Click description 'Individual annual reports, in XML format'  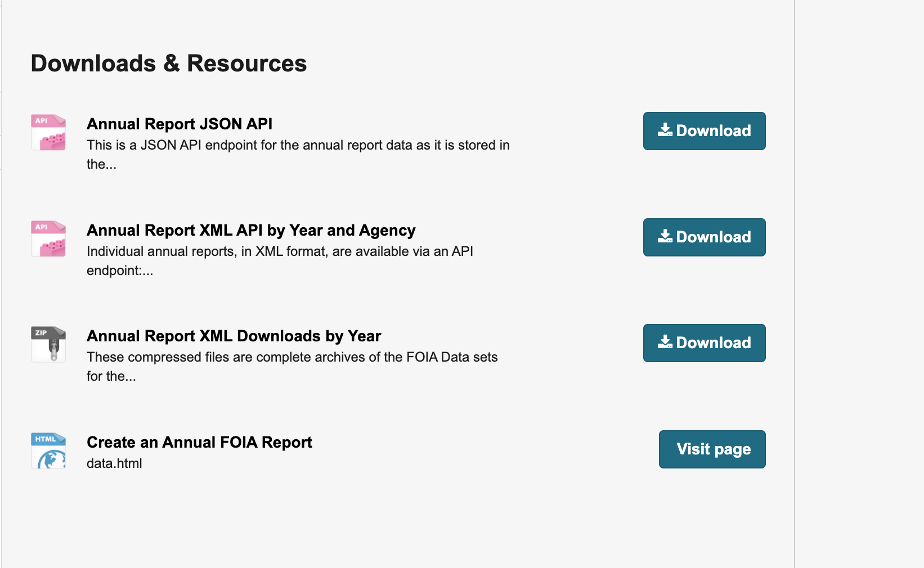[x=280, y=261]
